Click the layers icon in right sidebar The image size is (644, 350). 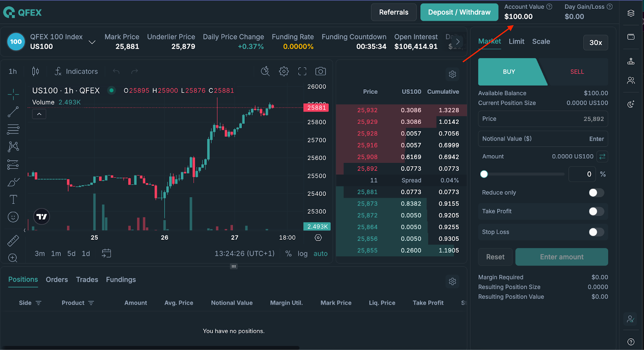coord(631,13)
